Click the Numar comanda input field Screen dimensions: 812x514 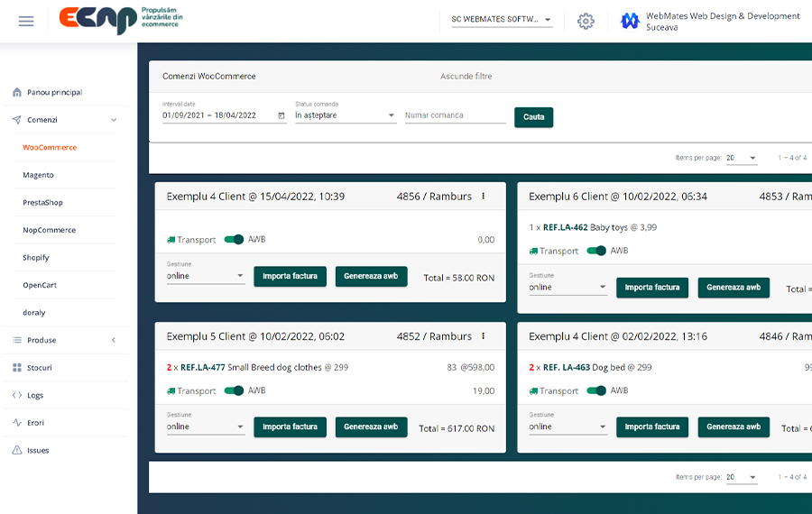(455, 115)
